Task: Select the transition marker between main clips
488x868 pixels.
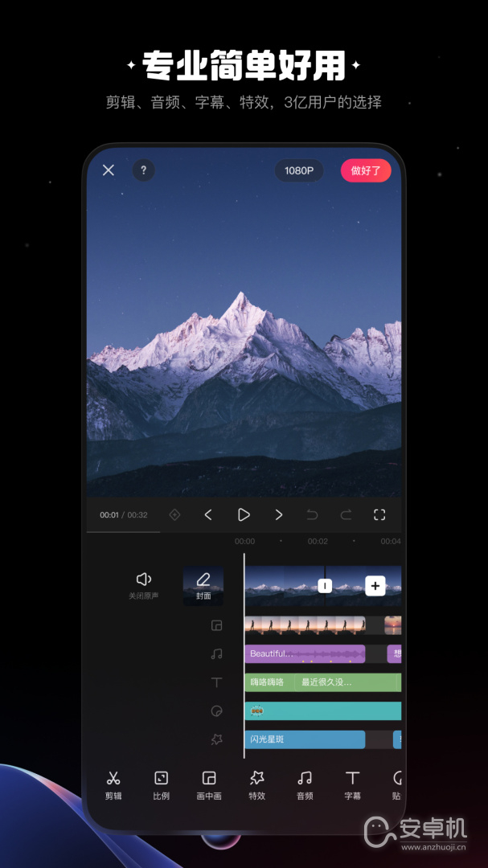Action: point(325,586)
